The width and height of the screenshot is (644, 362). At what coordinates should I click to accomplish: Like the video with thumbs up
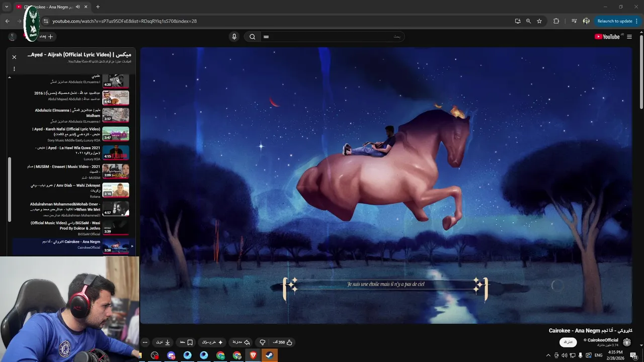pos(283,342)
